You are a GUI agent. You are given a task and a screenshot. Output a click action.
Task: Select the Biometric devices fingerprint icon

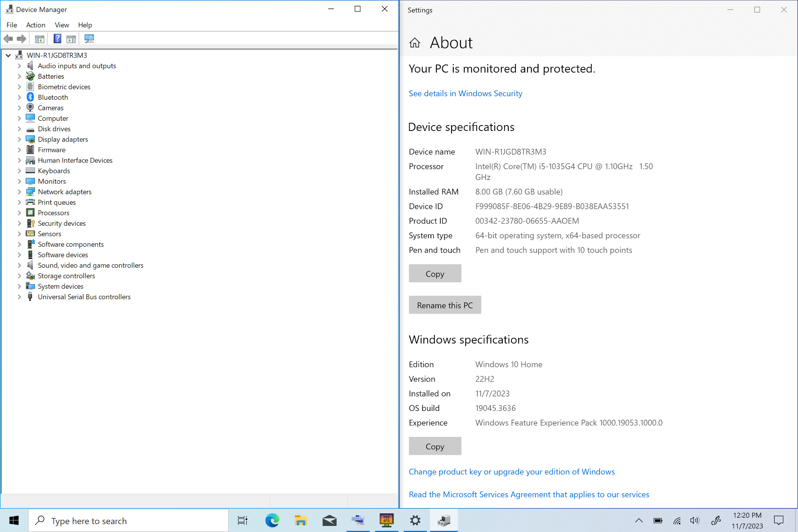coord(30,87)
